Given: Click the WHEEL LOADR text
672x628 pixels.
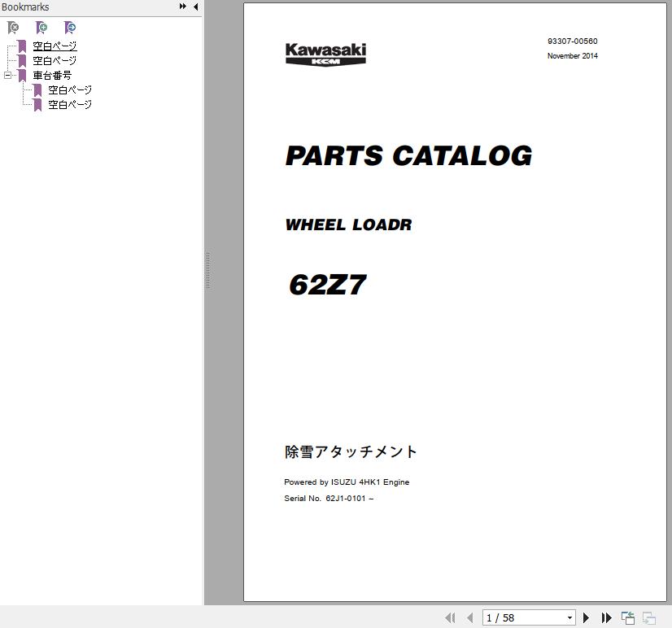Looking at the screenshot, I should pos(348,225).
